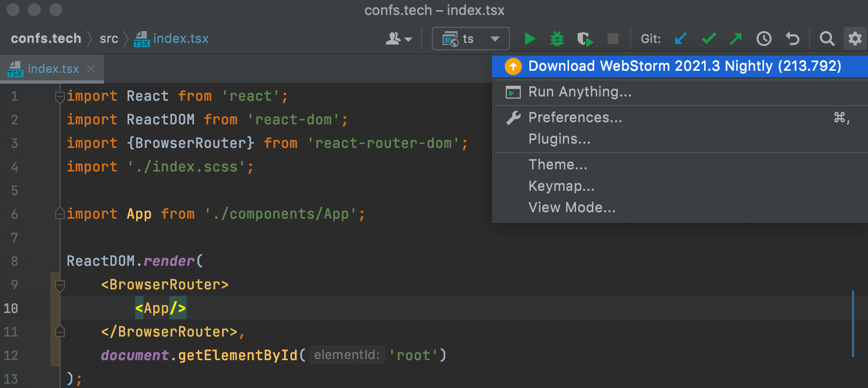Click the 'root' string on line 12
The height and width of the screenshot is (388, 868).
click(x=414, y=355)
